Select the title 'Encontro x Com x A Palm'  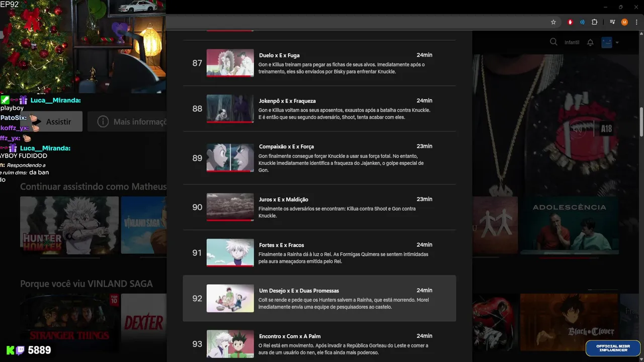tap(290, 336)
